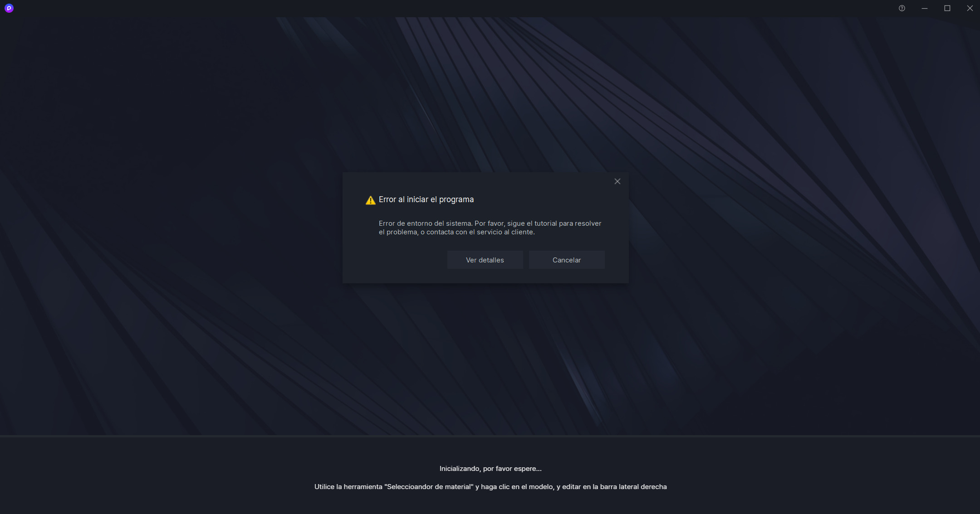Image resolution: width=980 pixels, height=514 pixels.
Task: Close the error dialog with X
Action: coord(617,181)
